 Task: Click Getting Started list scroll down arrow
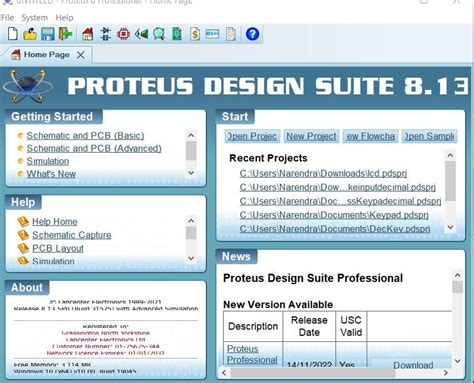coord(191,173)
